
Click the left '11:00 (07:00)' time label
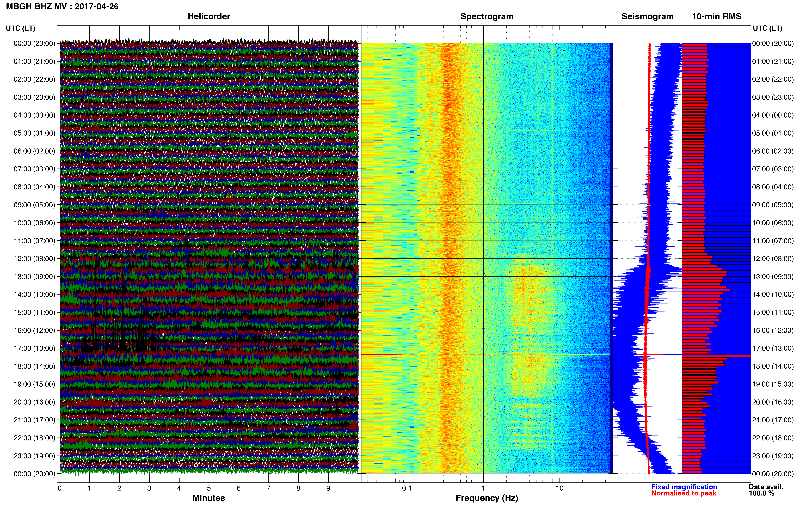point(34,241)
